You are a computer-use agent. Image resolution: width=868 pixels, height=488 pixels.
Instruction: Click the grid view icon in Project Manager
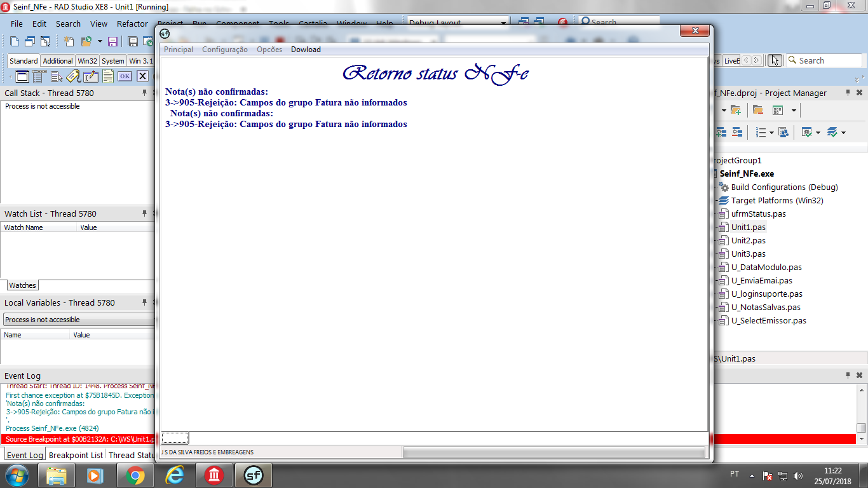(777, 110)
